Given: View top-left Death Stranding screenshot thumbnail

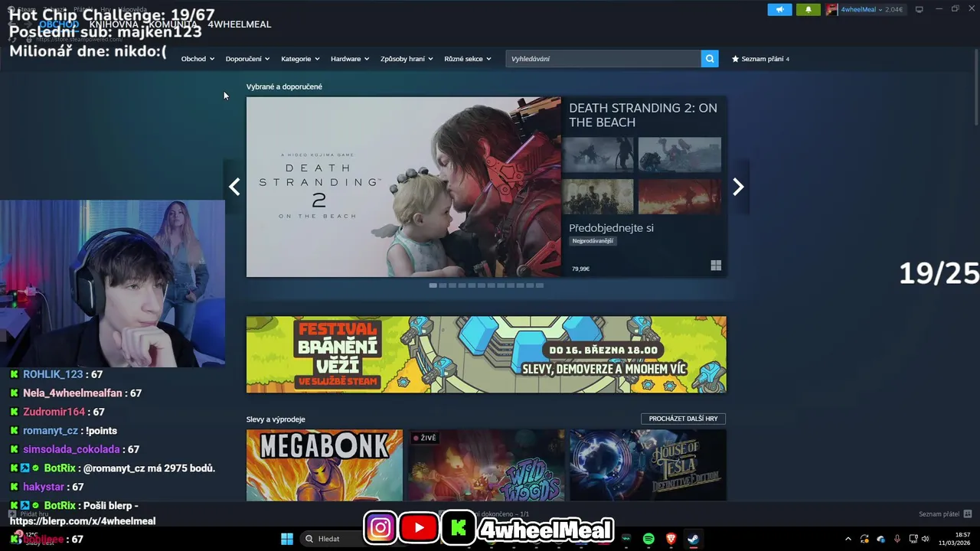Looking at the screenshot, I should [598, 155].
